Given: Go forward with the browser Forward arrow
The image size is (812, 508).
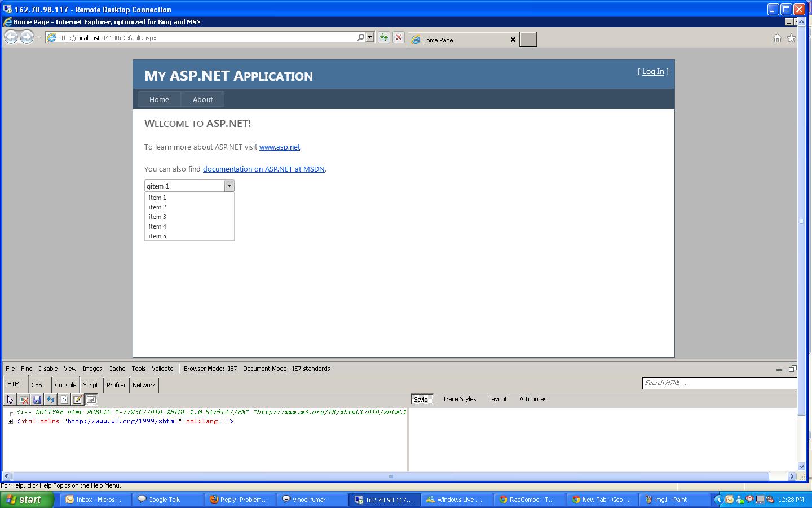Looking at the screenshot, I should click(x=27, y=37).
